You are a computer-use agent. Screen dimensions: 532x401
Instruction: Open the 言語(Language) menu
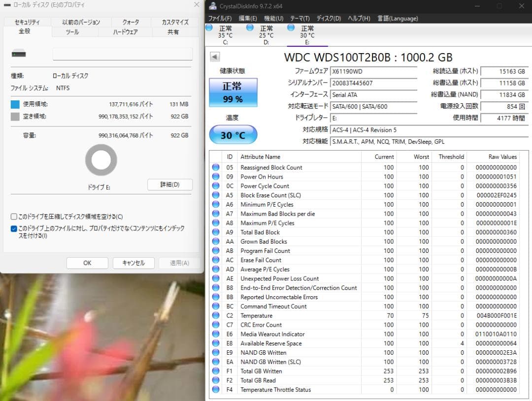397,18
